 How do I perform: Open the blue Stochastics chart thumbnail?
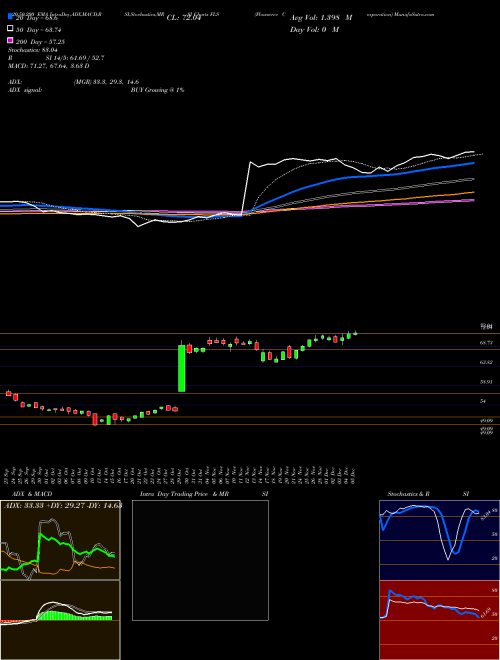click(x=439, y=540)
